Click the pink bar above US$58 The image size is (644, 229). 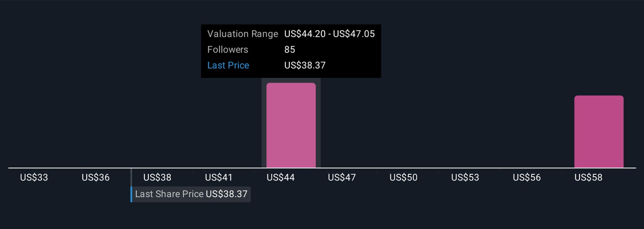599,132
